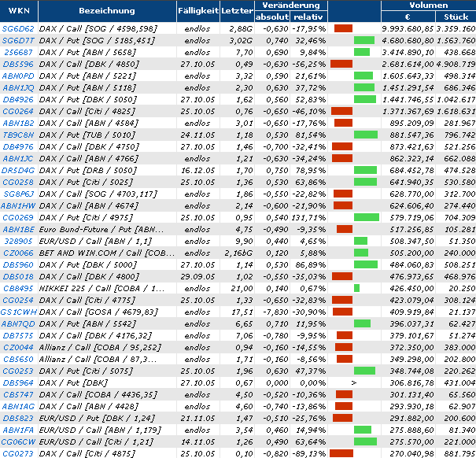Open WKN link CZ0066

point(18,253)
